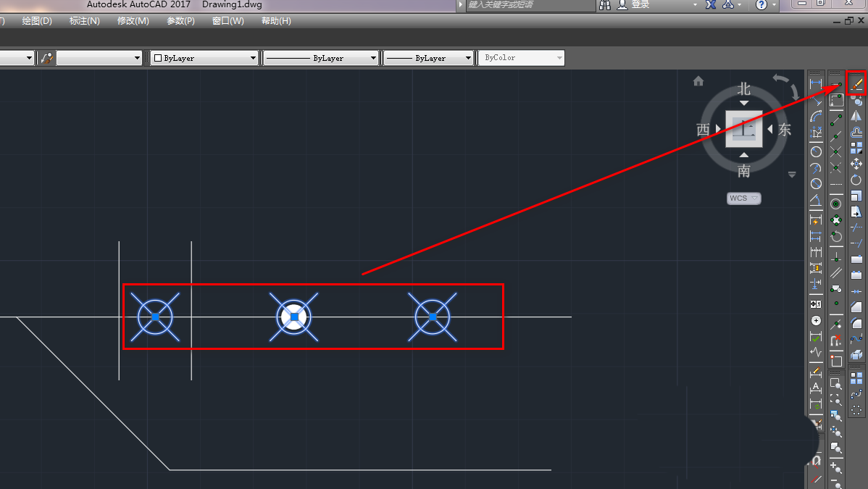Click the 北 direction on ViewCube compass
This screenshot has width=868, height=489.
point(744,89)
